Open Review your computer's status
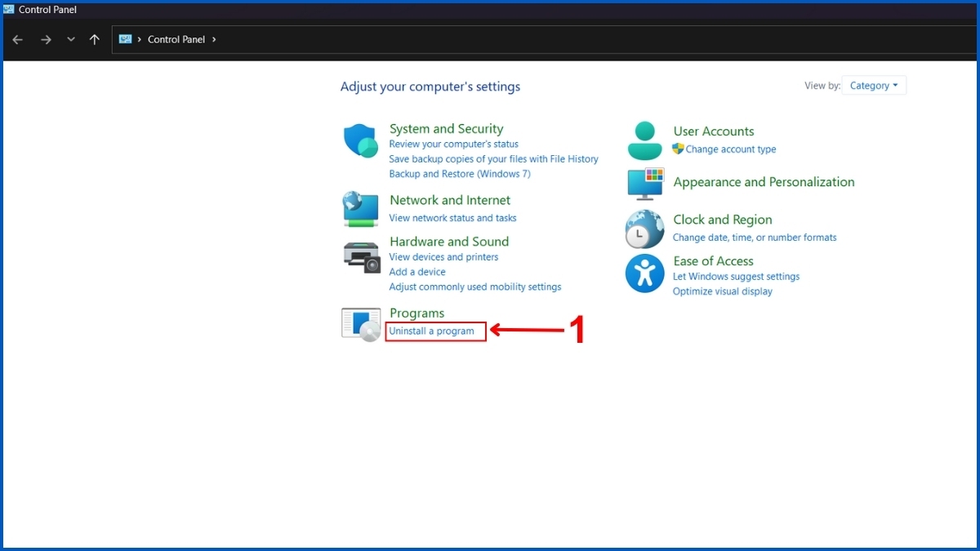The height and width of the screenshot is (551, 980). (453, 144)
